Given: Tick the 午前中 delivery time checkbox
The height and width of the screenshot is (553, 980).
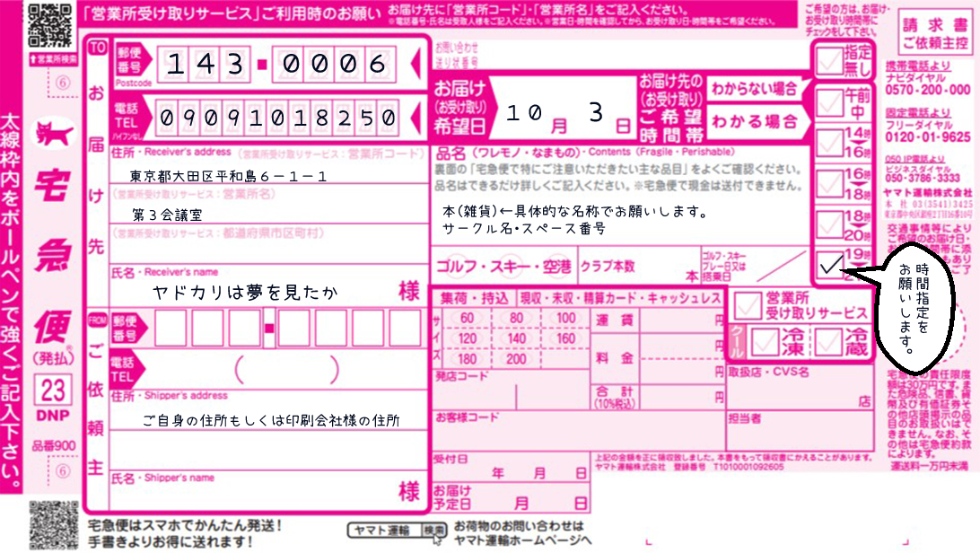Looking at the screenshot, I should pos(829,101).
